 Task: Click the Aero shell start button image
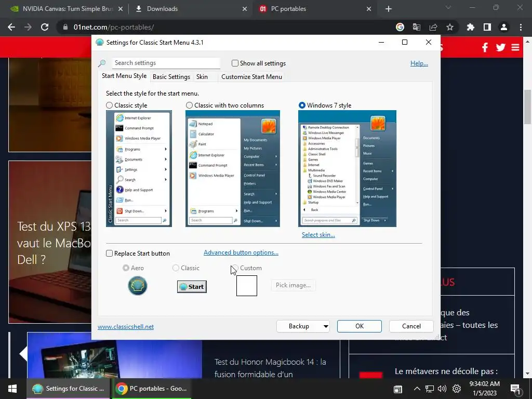click(x=137, y=286)
